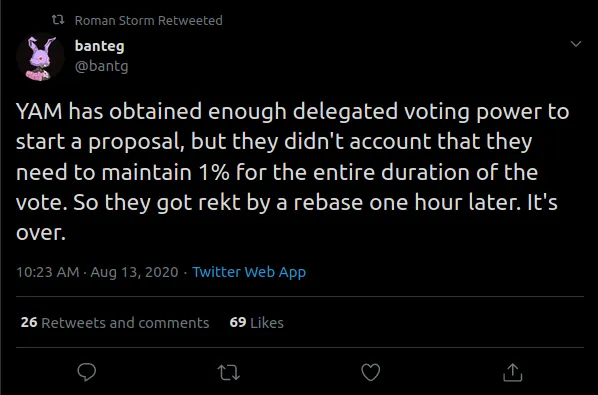598x395 pixels.
Task: Click the word YAM in the tweet
Action: click(39, 111)
